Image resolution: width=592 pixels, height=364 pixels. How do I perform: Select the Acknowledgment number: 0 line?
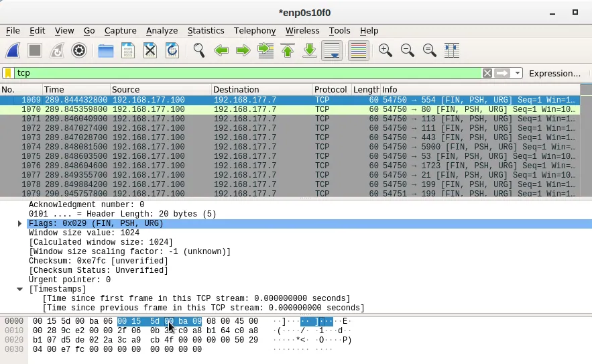click(x=86, y=204)
